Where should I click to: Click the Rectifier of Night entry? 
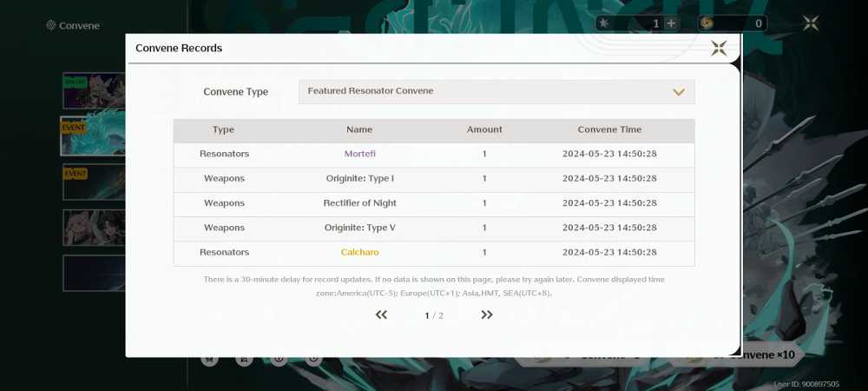360,203
